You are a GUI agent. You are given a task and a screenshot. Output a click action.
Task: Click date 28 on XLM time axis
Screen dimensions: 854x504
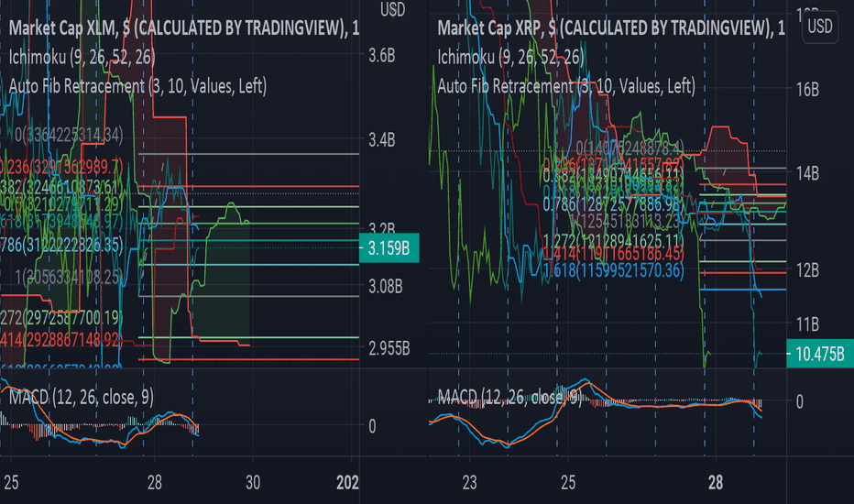point(155,482)
